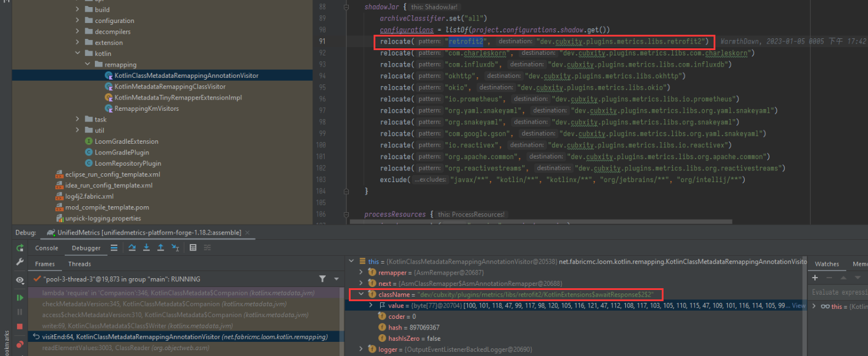Expand the remapper variable
The height and width of the screenshot is (356, 868).
(x=361, y=272)
